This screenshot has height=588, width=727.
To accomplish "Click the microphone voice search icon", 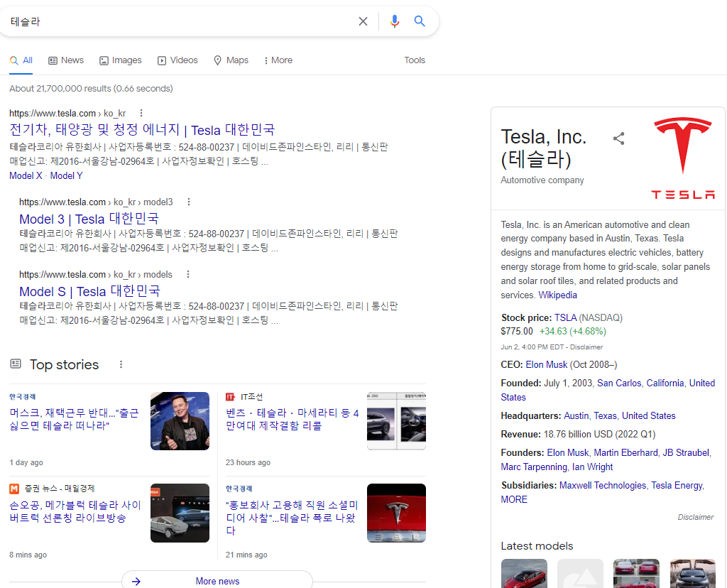I will pyautogui.click(x=395, y=21).
